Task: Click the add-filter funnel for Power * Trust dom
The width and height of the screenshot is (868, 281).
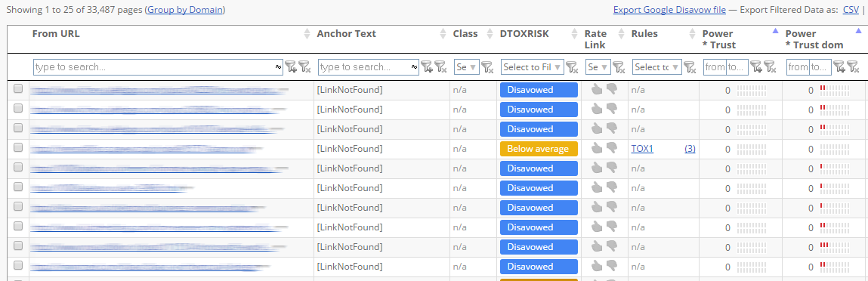Action: coord(839,67)
